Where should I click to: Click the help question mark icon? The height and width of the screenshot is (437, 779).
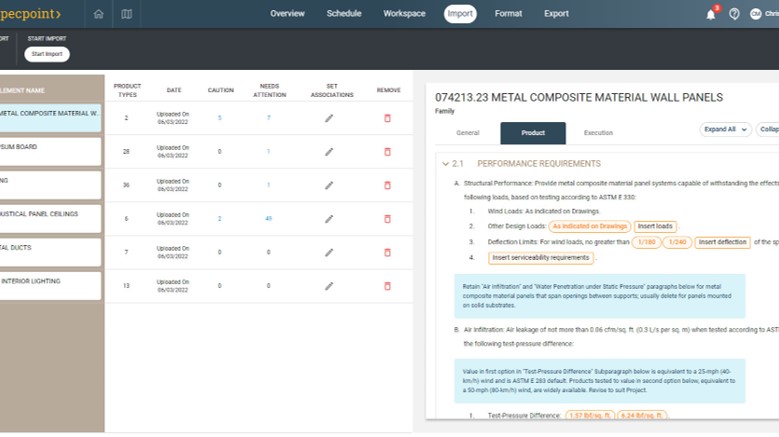tap(734, 14)
